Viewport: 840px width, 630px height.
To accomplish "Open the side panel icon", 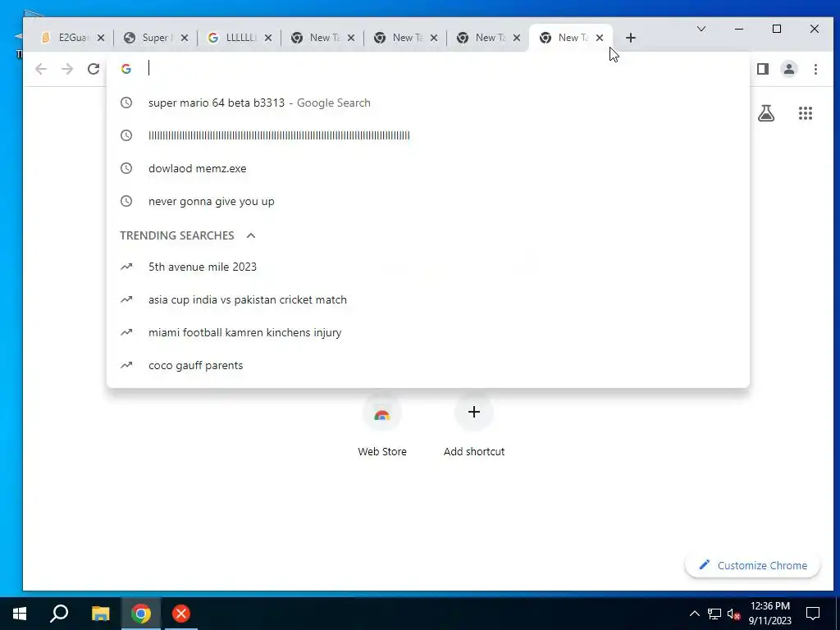I will pos(763,69).
